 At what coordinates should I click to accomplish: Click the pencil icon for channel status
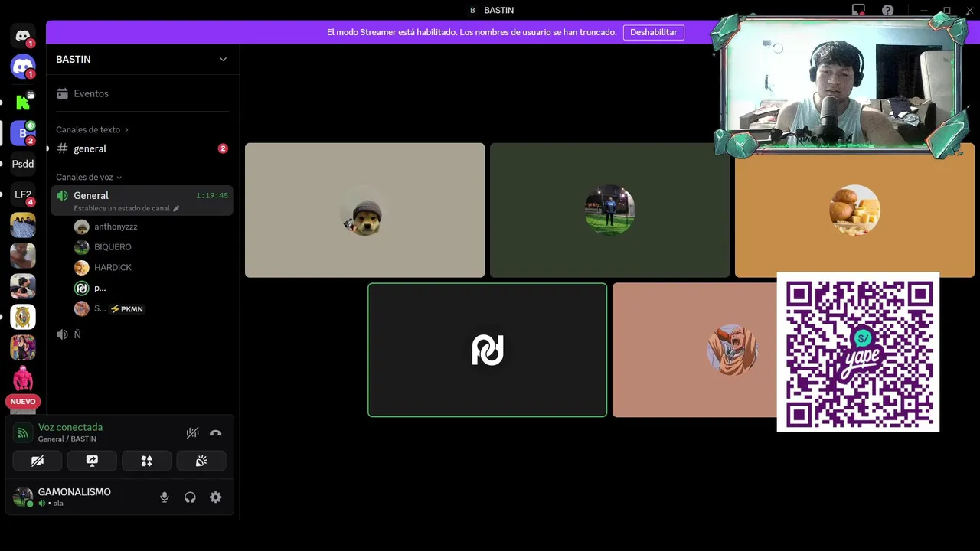tap(176, 208)
